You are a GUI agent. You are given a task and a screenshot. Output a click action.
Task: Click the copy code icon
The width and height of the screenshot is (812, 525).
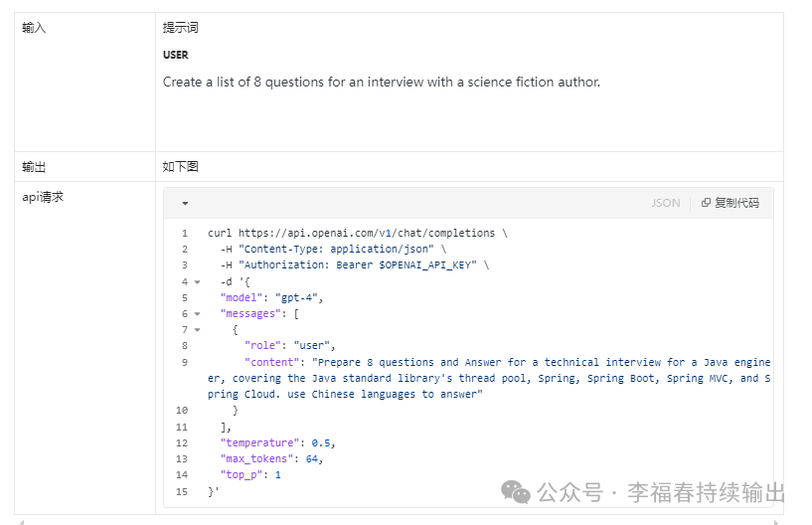pos(706,203)
